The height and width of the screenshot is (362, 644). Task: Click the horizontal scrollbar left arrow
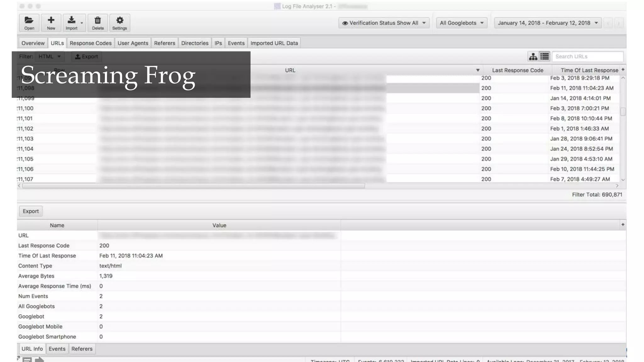pos(19,186)
